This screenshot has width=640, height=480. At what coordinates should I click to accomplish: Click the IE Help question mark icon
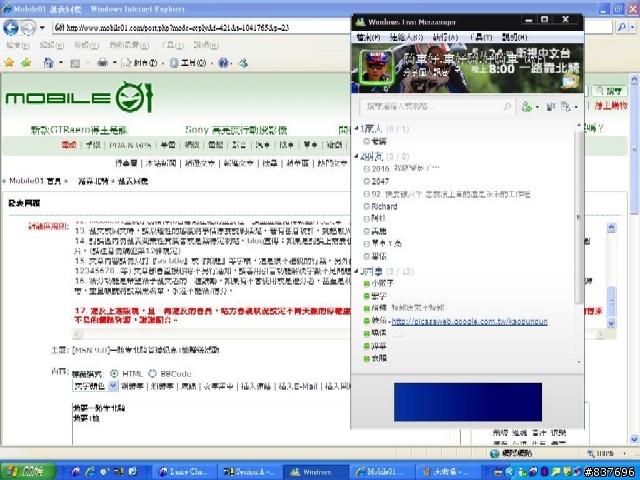click(223, 63)
